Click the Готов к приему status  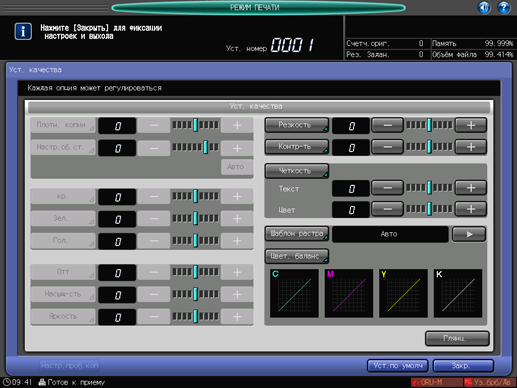[x=72, y=382]
